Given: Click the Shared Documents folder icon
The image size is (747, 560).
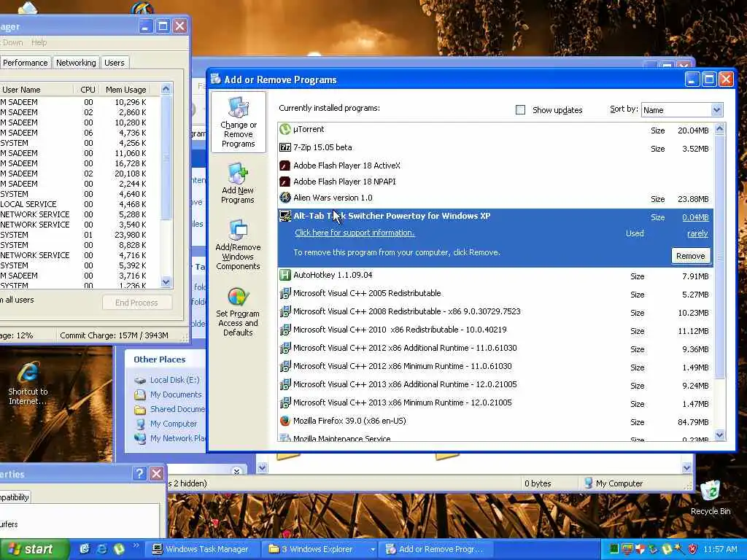Looking at the screenshot, I should [x=140, y=410].
